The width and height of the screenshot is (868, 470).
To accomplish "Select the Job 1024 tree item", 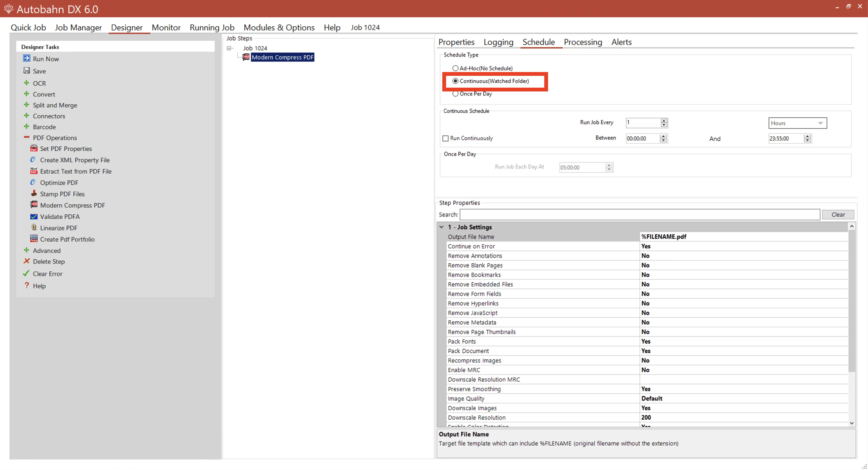I will [255, 48].
